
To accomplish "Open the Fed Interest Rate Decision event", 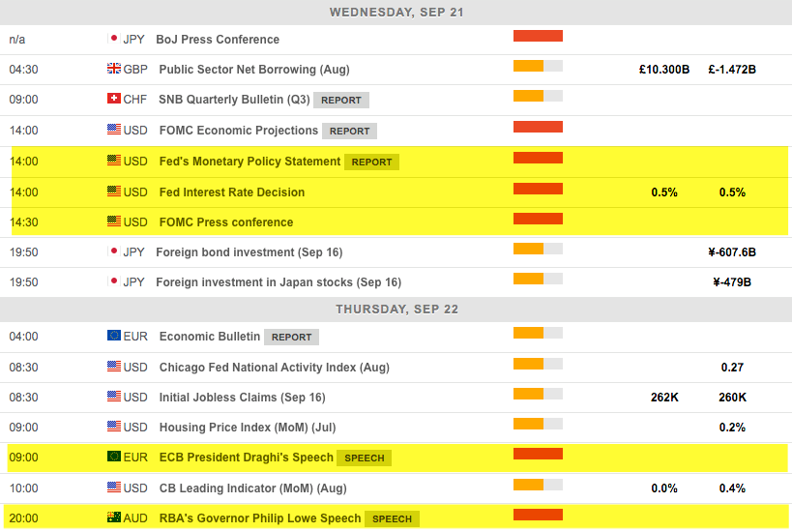I will (232, 192).
